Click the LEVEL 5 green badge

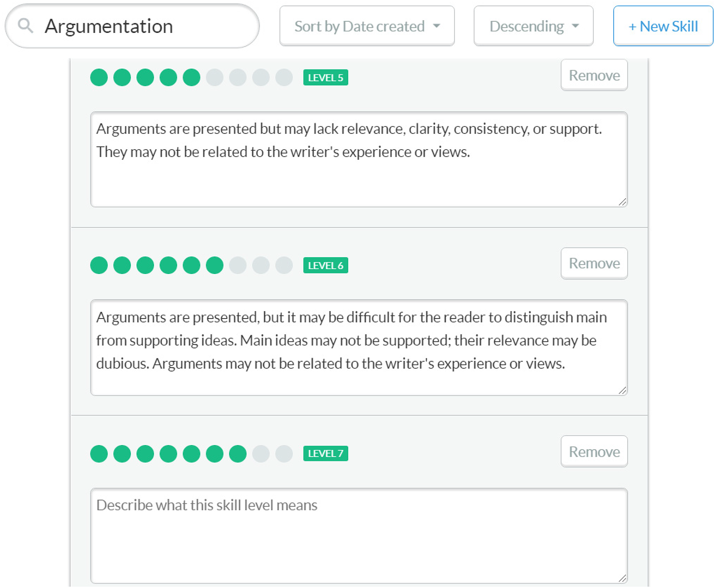pyautogui.click(x=325, y=78)
